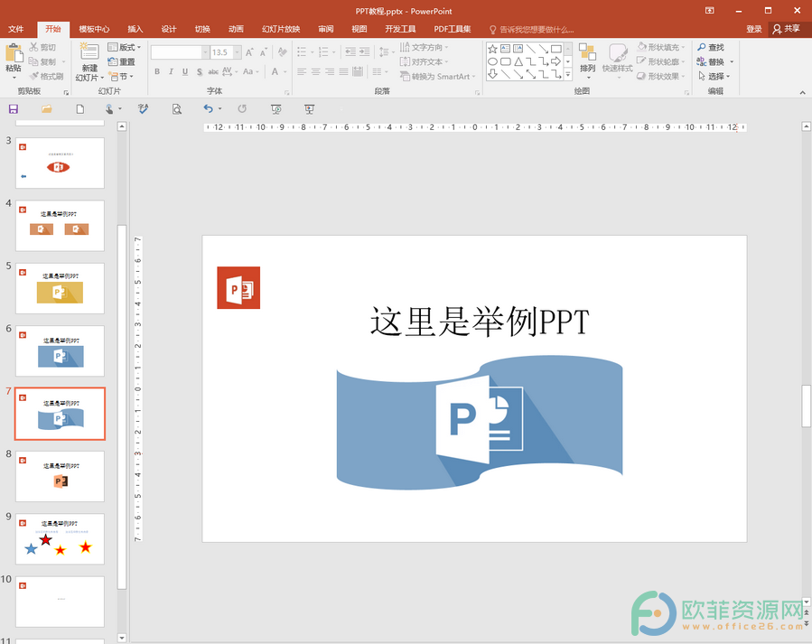Start slideshow from the current slide icon
Screen dimensions: 812x644
point(276,109)
